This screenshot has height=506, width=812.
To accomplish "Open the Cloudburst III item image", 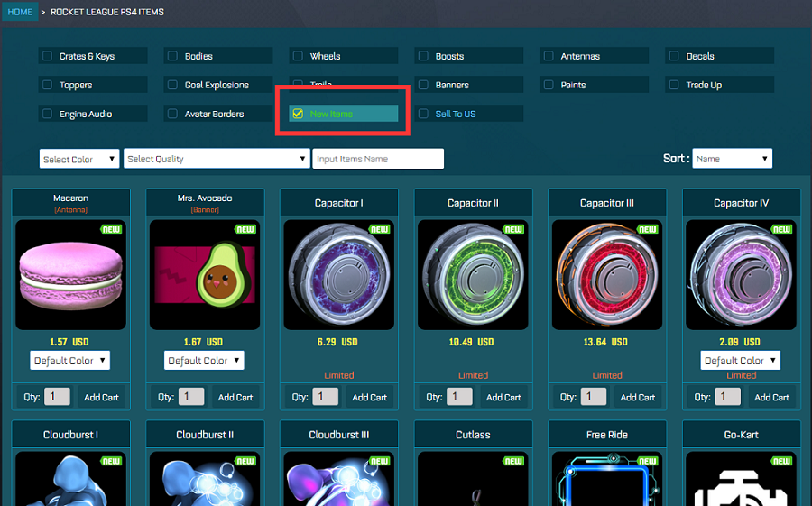I will pos(338,479).
